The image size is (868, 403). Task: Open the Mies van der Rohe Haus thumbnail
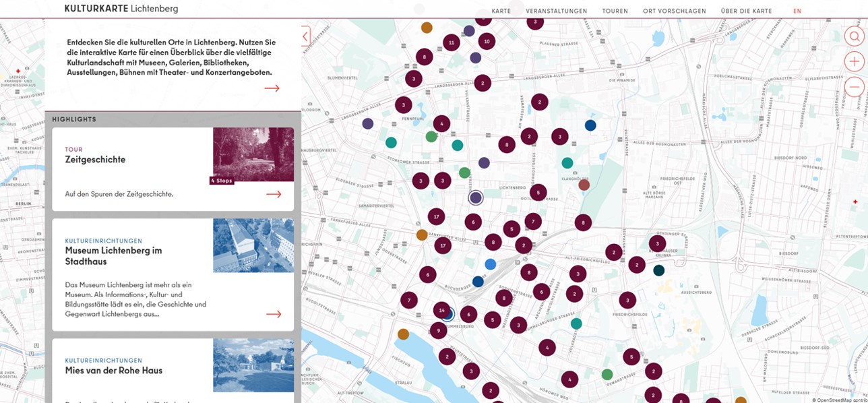click(x=253, y=365)
